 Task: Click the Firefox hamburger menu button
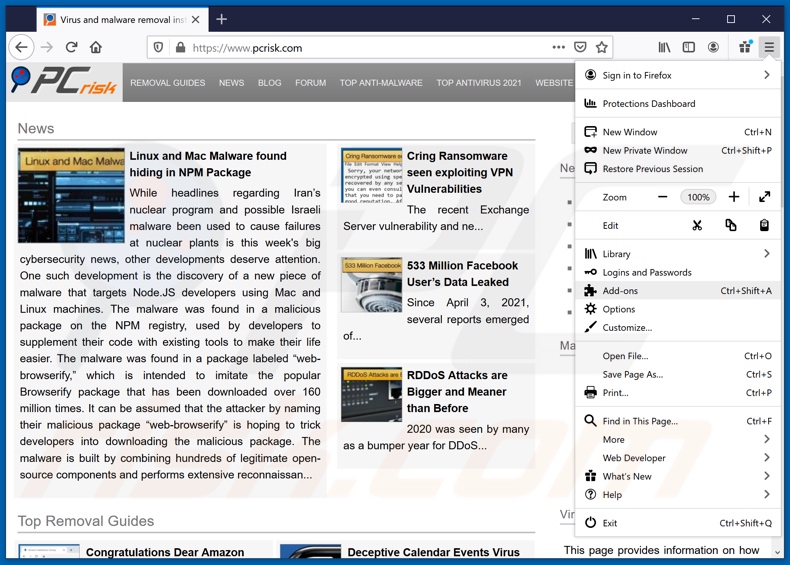[x=769, y=47]
